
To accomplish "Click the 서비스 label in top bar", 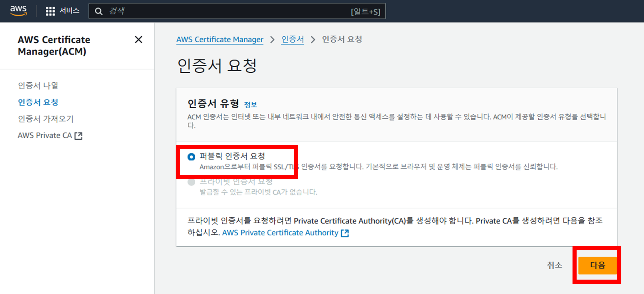I will coord(69,11).
